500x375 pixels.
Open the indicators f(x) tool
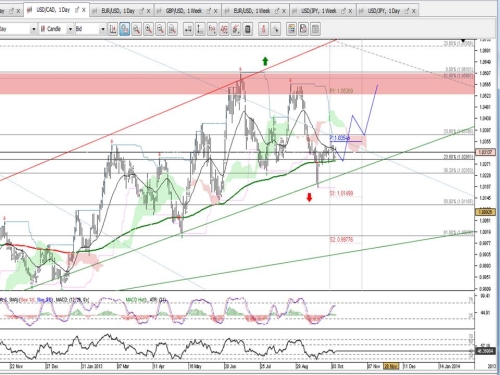[x=212, y=29]
